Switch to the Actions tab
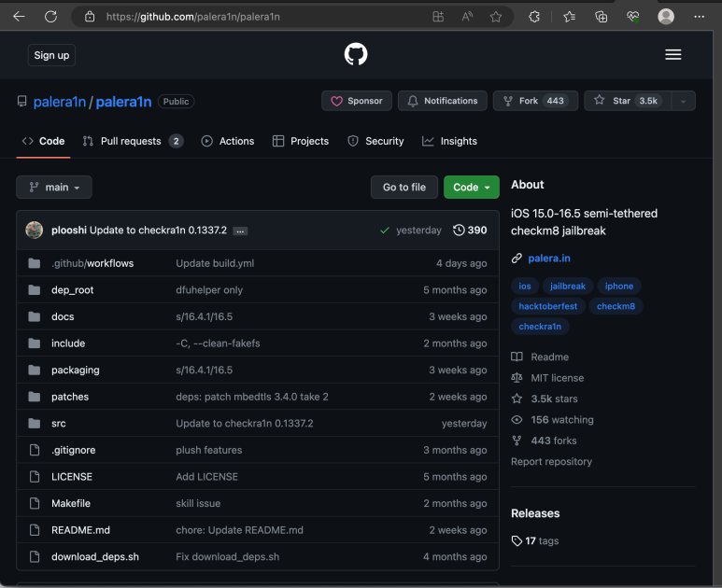The image size is (722, 588). pyautogui.click(x=228, y=141)
